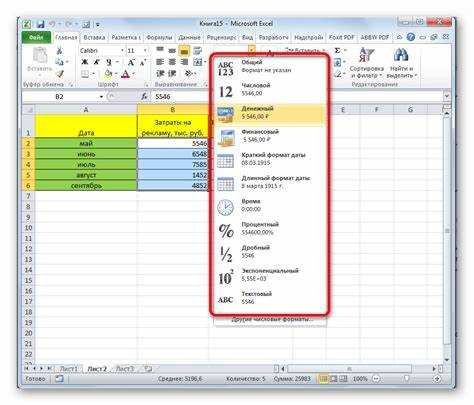
Task: Click the Increase Indent icon
Action: [x=172, y=73]
